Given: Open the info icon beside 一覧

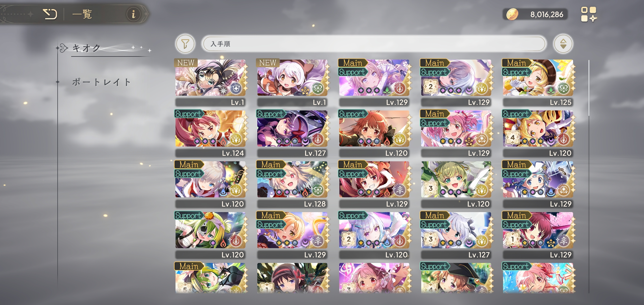Looking at the screenshot, I should pyautogui.click(x=133, y=14).
